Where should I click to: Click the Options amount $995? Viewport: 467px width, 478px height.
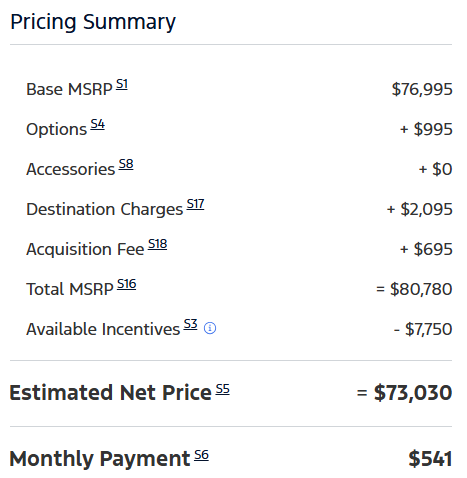(x=433, y=129)
